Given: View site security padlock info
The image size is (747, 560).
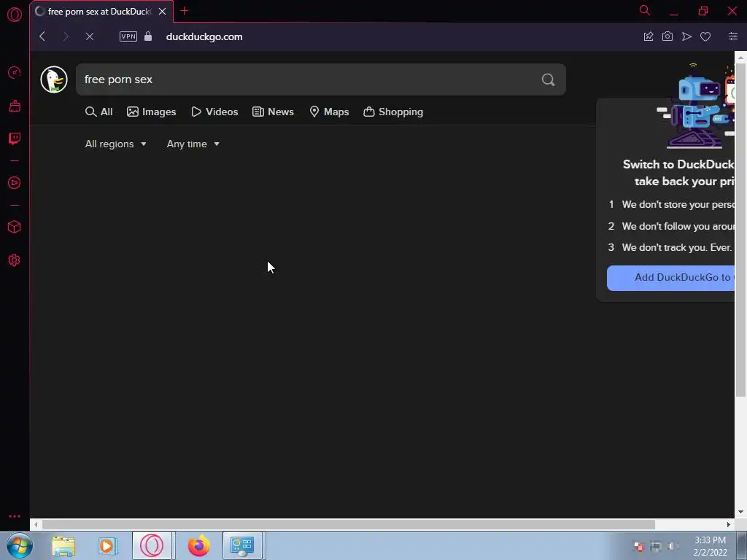Looking at the screenshot, I should coord(148,36).
